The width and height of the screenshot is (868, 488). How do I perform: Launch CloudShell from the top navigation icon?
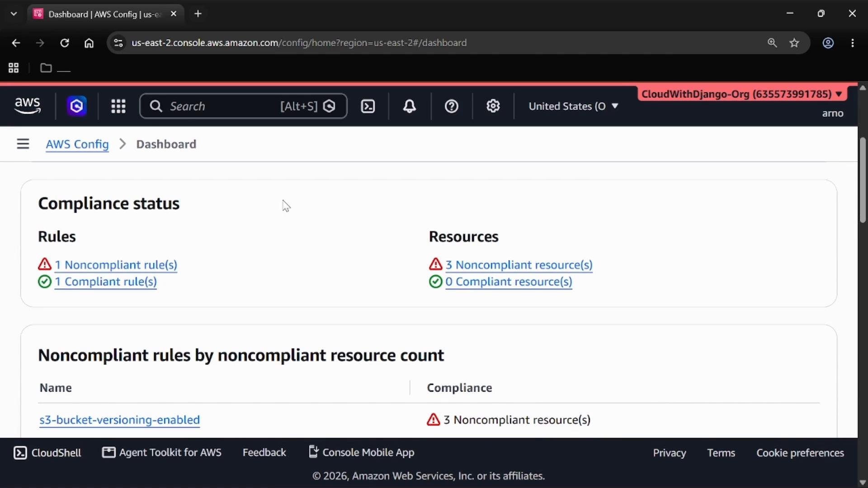[x=368, y=106]
